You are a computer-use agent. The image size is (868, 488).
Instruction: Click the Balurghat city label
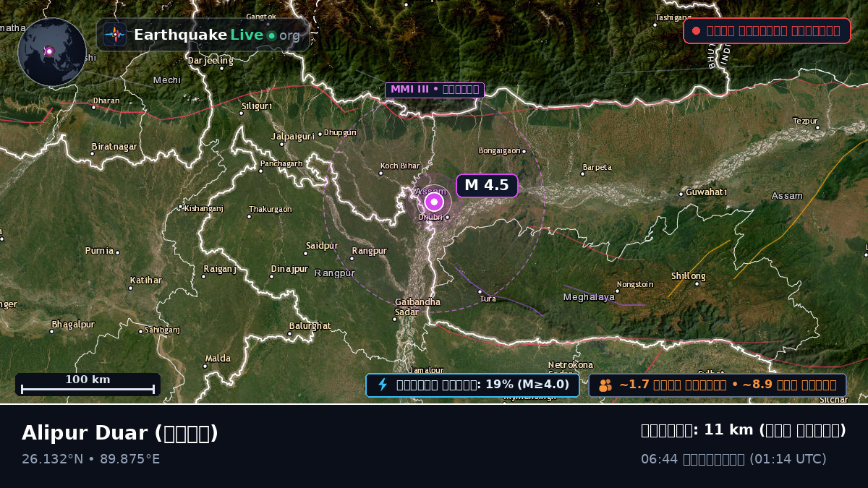[310, 326]
